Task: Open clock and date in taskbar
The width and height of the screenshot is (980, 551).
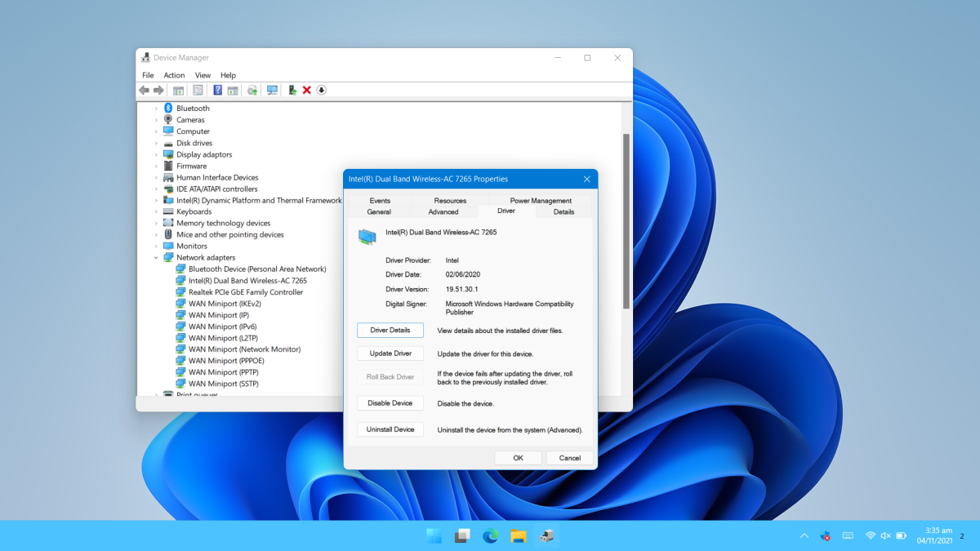Action: [x=933, y=535]
